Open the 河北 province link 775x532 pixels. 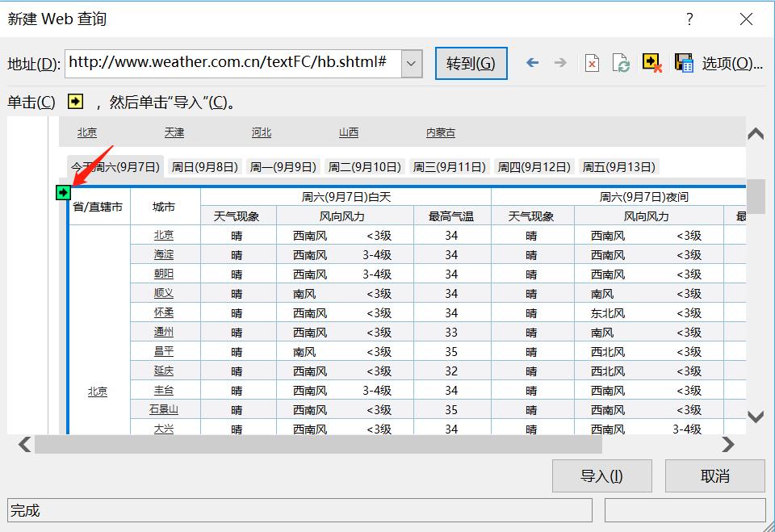(x=260, y=132)
